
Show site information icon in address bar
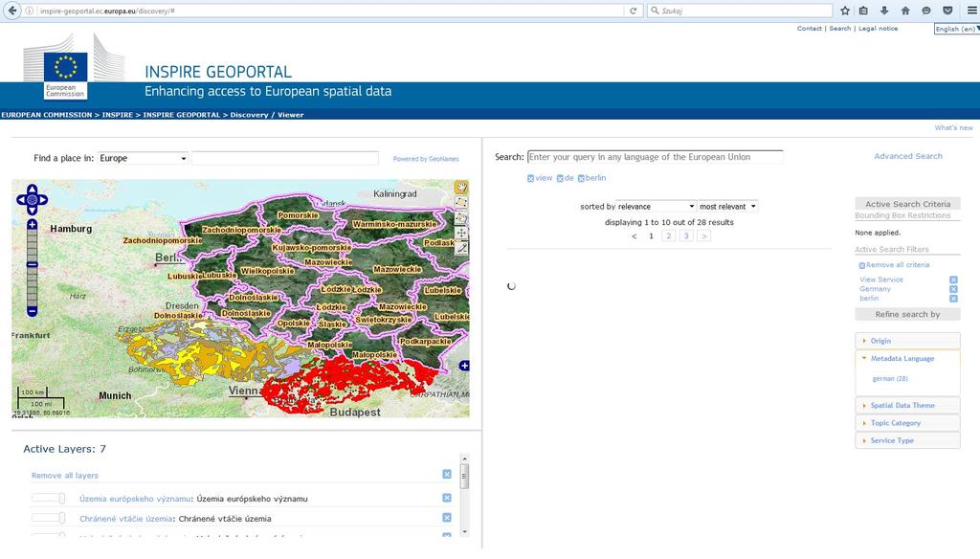[30, 11]
